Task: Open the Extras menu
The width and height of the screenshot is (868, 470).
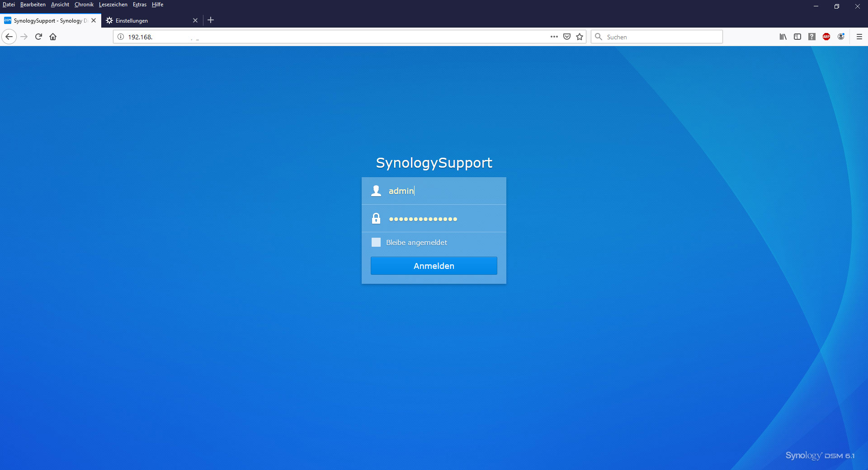Action: pyautogui.click(x=140, y=5)
